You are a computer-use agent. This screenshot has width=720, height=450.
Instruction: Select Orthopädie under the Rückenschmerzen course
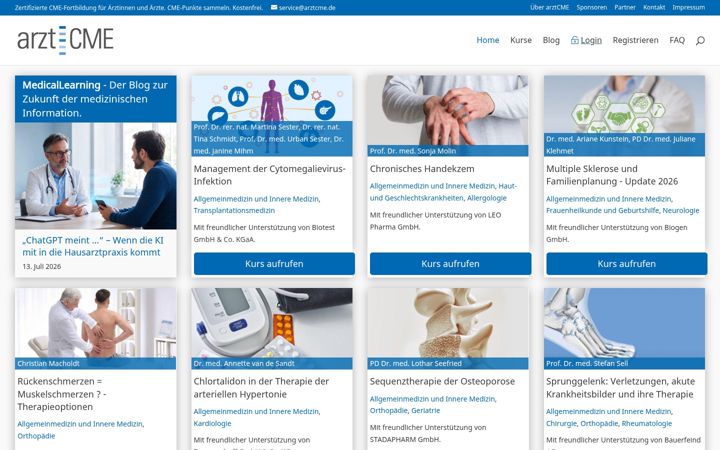36,436
